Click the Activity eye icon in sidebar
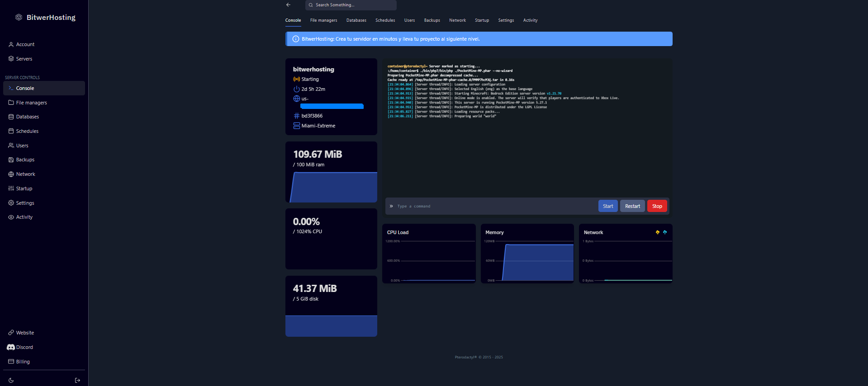 pos(11,217)
